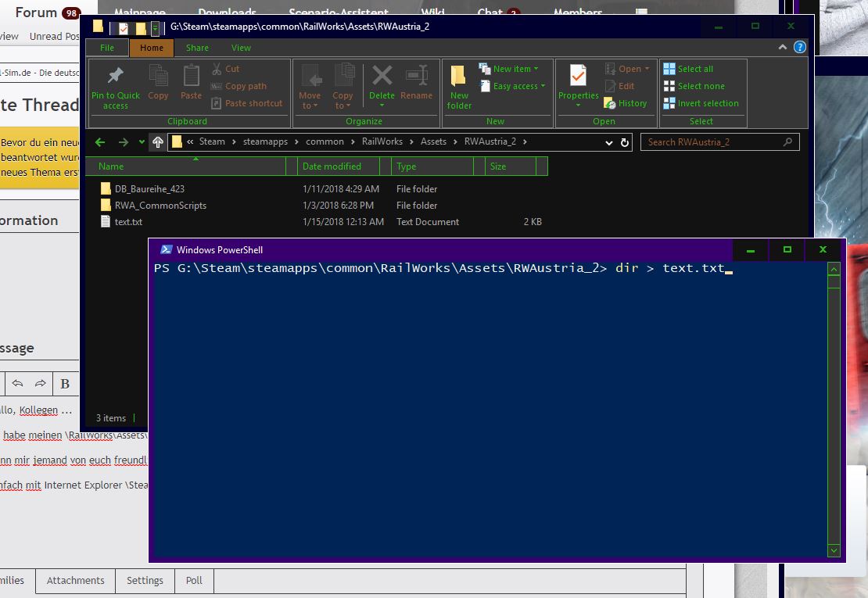The image size is (868, 598).
Task: Click Select all
Action: pos(688,69)
